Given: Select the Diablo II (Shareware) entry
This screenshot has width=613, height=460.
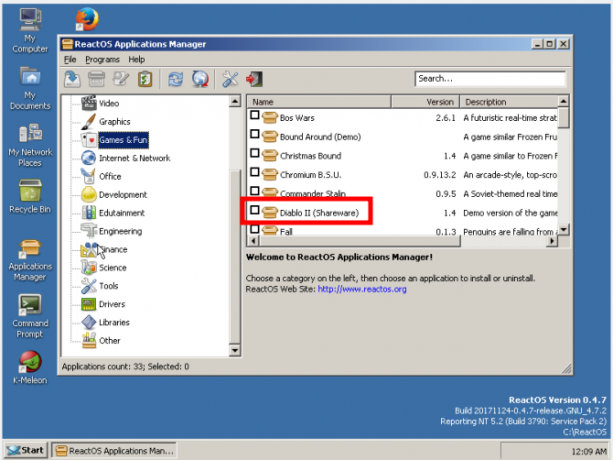Looking at the screenshot, I should click(x=319, y=213).
